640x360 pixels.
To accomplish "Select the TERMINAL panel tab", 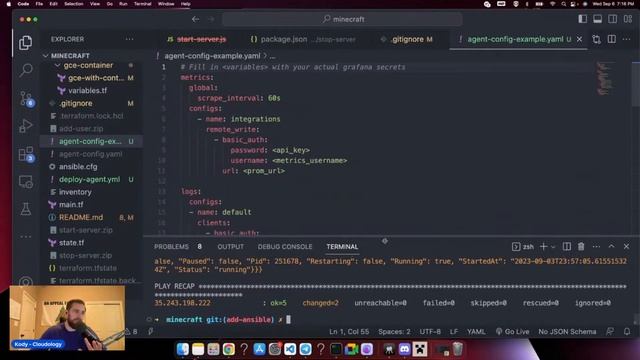I will coord(342,247).
